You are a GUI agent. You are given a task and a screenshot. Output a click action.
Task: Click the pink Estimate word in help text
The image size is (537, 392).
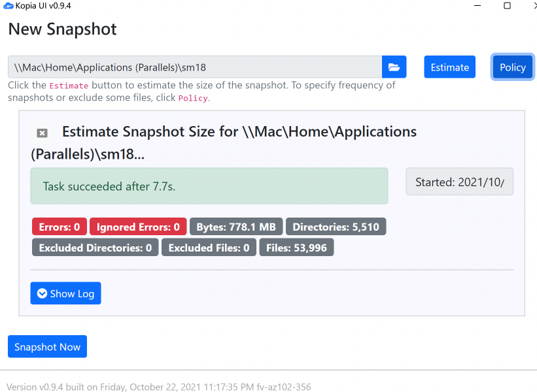point(69,86)
